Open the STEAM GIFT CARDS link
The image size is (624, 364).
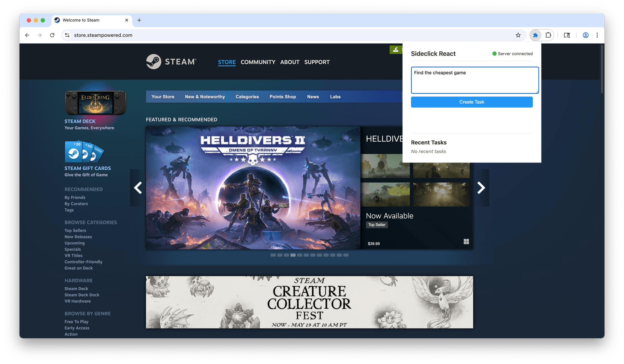point(88,168)
